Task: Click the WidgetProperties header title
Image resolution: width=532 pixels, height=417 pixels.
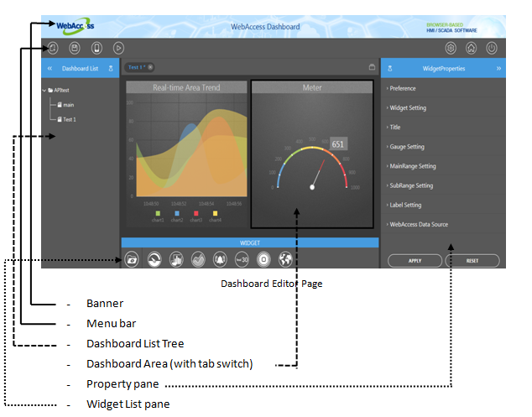Action: (444, 69)
